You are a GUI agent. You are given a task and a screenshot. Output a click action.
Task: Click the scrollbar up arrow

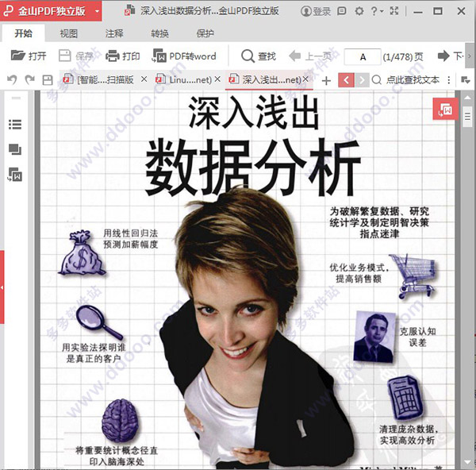coord(468,98)
